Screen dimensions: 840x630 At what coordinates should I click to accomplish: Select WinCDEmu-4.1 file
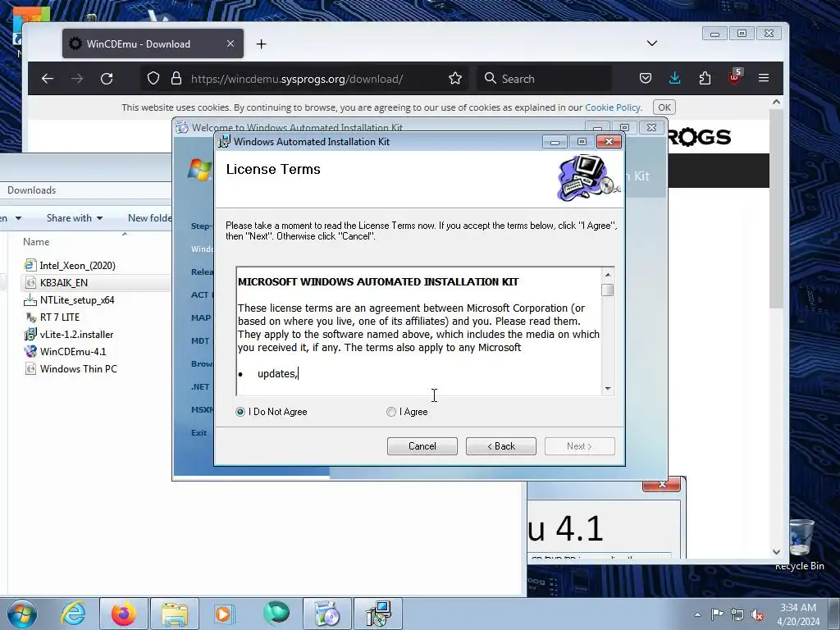(73, 351)
